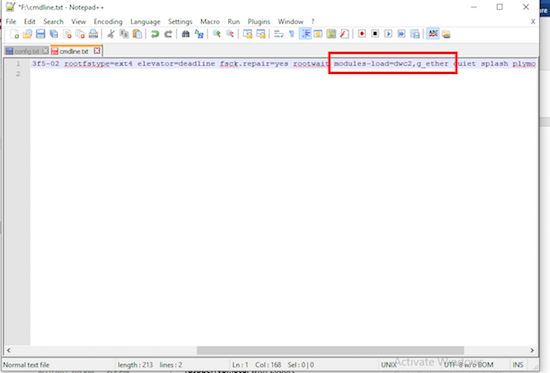Viewport: 550px width, 373px height.
Task: Open the View menu
Action: coord(79,21)
